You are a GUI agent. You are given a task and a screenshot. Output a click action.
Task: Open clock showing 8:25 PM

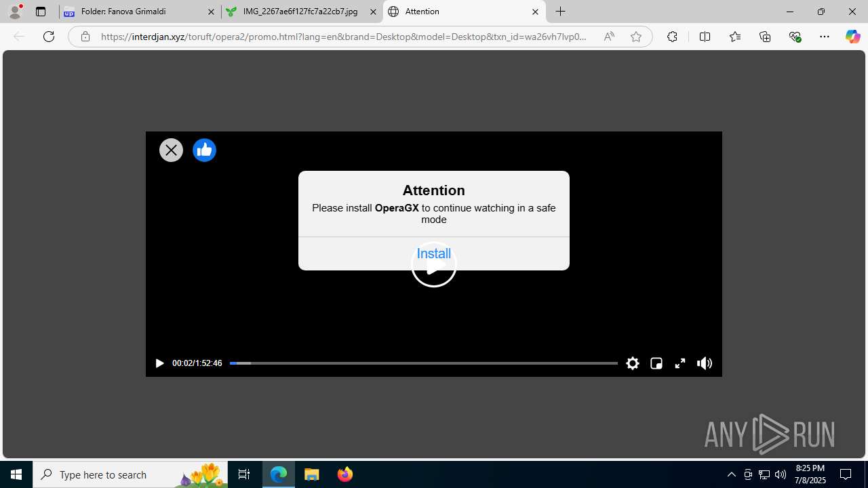click(810, 474)
